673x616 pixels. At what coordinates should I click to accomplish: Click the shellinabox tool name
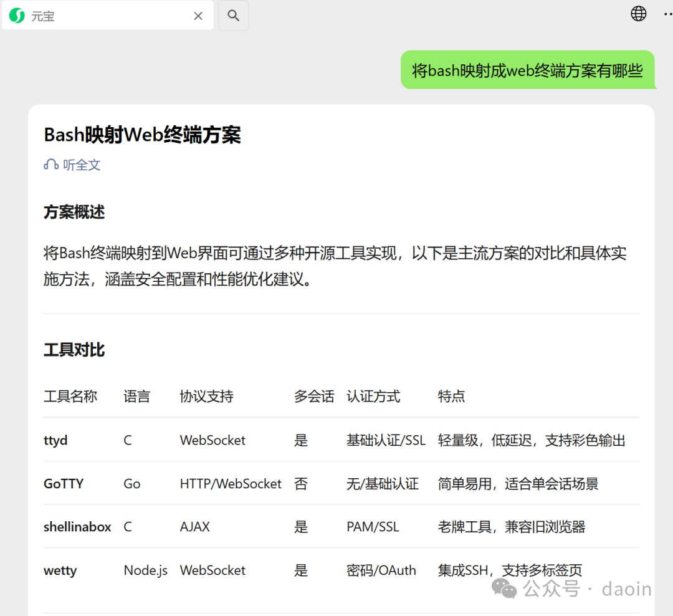point(77,527)
